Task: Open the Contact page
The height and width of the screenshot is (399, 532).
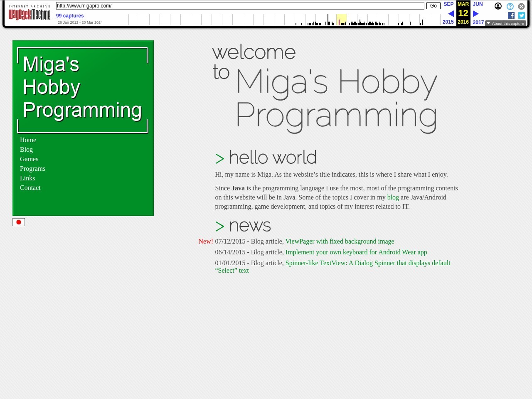Action: click(30, 188)
